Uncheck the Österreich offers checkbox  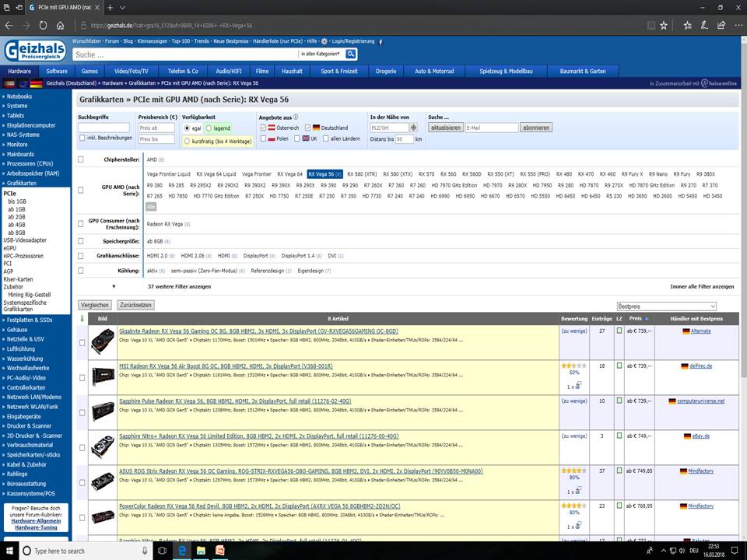point(263,128)
